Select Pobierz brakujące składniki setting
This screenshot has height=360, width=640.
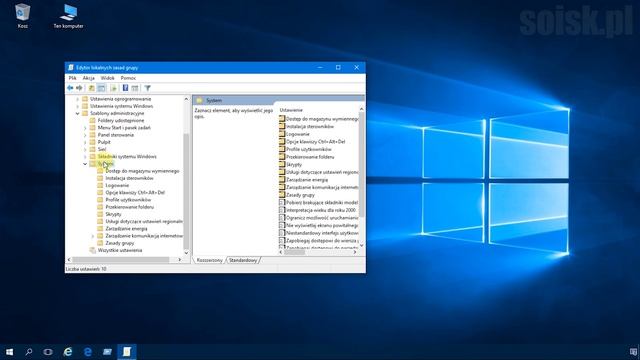click(x=322, y=202)
